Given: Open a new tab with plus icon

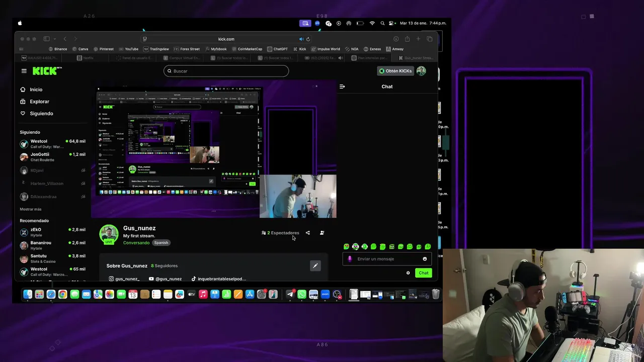Looking at the screenshot, I should point(418,39).
